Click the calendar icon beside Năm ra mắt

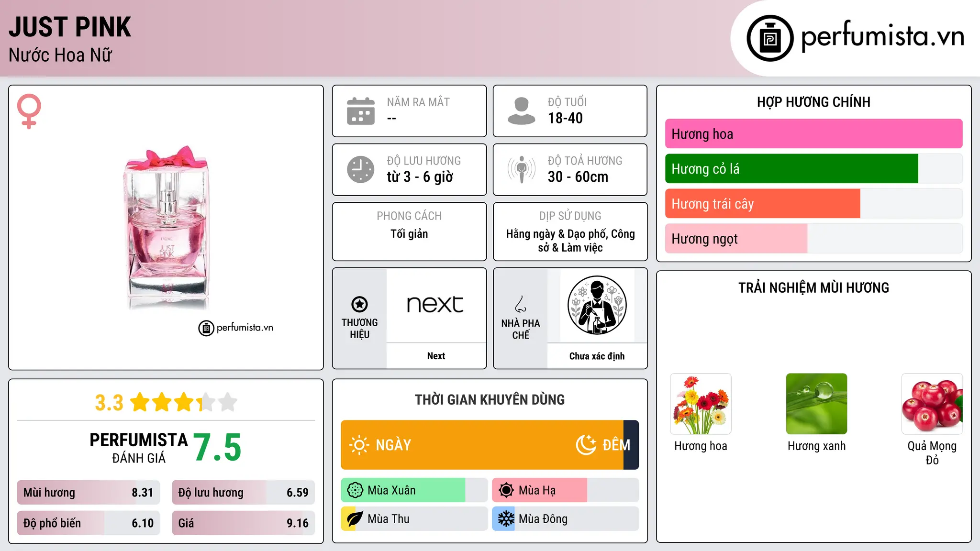tap(361, 111)
